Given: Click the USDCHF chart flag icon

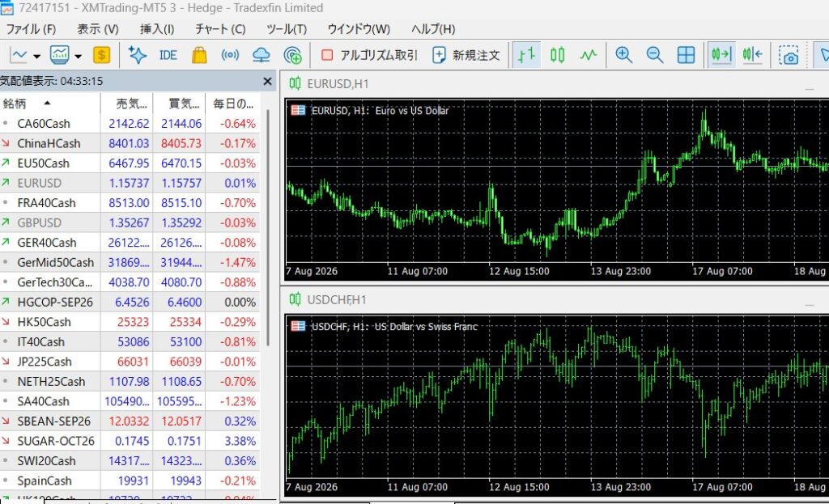Looking at the screenshot, I should point(298,327).
